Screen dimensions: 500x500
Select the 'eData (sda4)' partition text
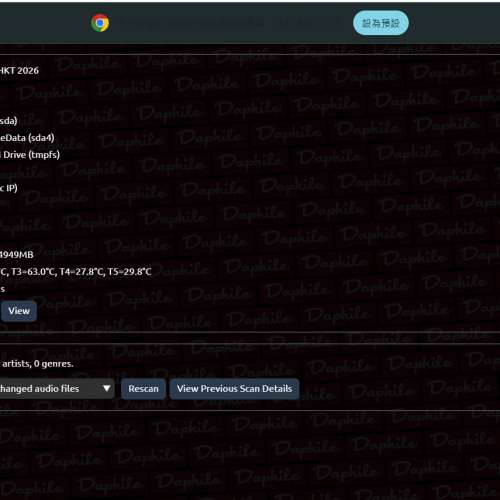(27, 138)
